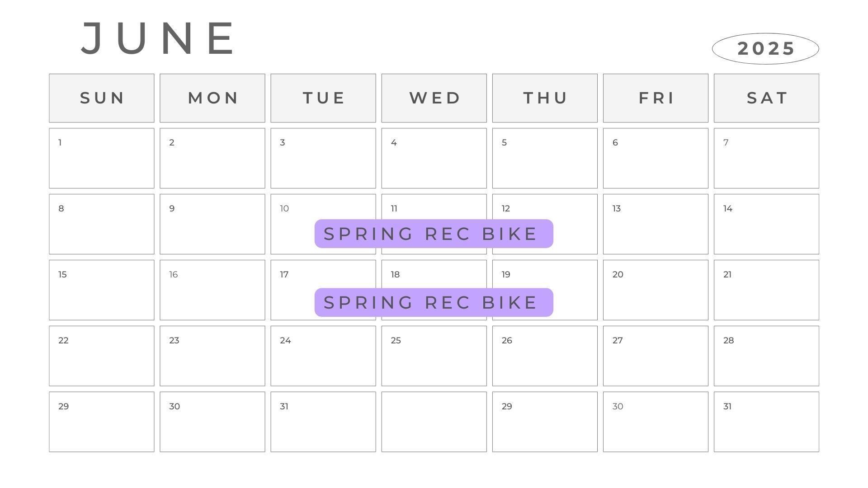Screen dimensions: 868x488
Task: Select the June 1 day cell
Action: (x=102, y=158)
